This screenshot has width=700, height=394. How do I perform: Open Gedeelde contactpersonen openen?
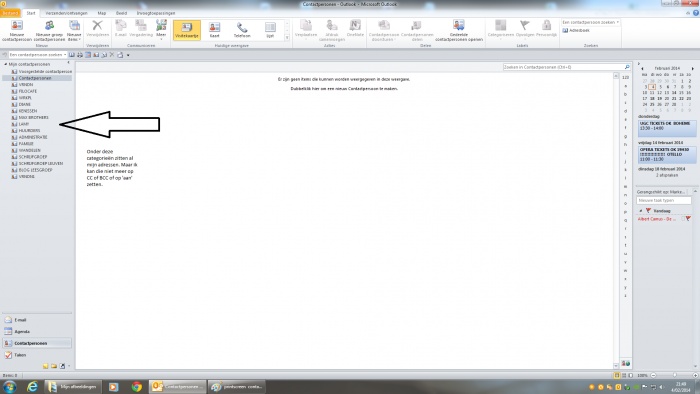459,31
